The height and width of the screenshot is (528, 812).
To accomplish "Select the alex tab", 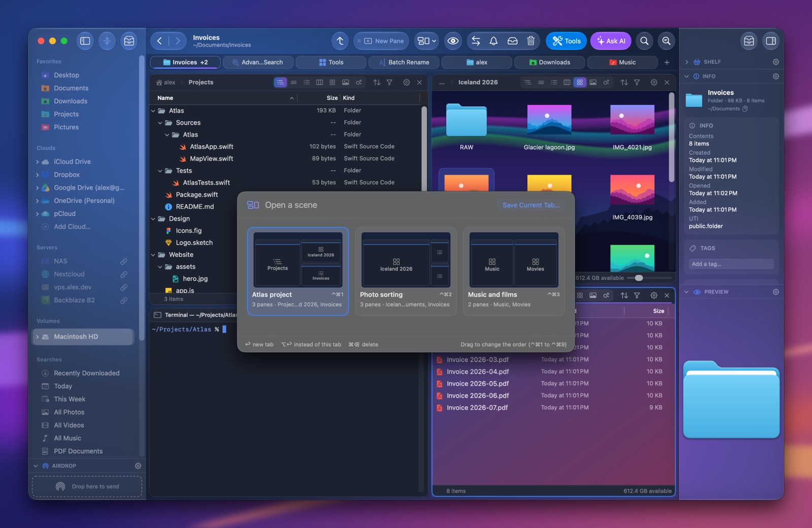I will coord(477,62).
